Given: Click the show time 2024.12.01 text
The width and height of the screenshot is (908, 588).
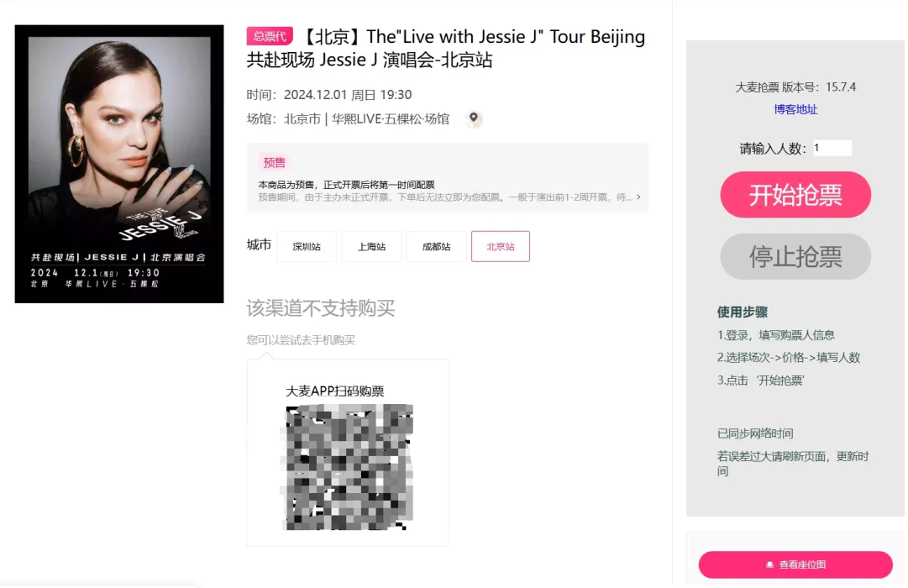Looking at the screenshot, I should [x=348, y=95].
